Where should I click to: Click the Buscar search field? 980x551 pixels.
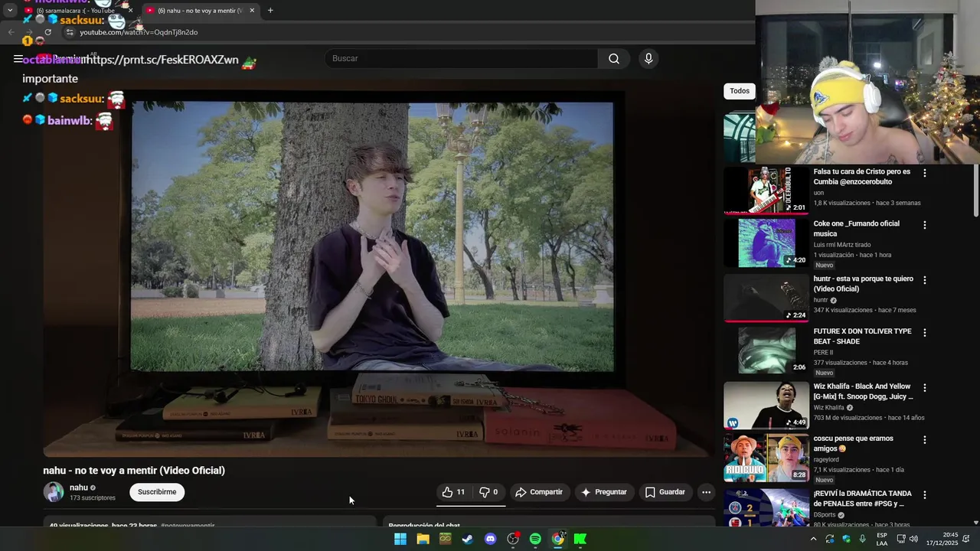click(x=463, y=59)
